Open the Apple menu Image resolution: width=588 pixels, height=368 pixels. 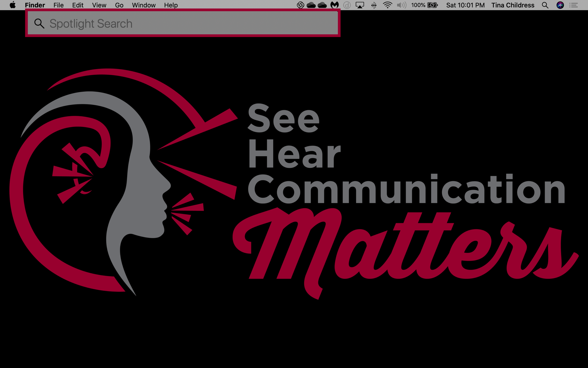point(12,5)
